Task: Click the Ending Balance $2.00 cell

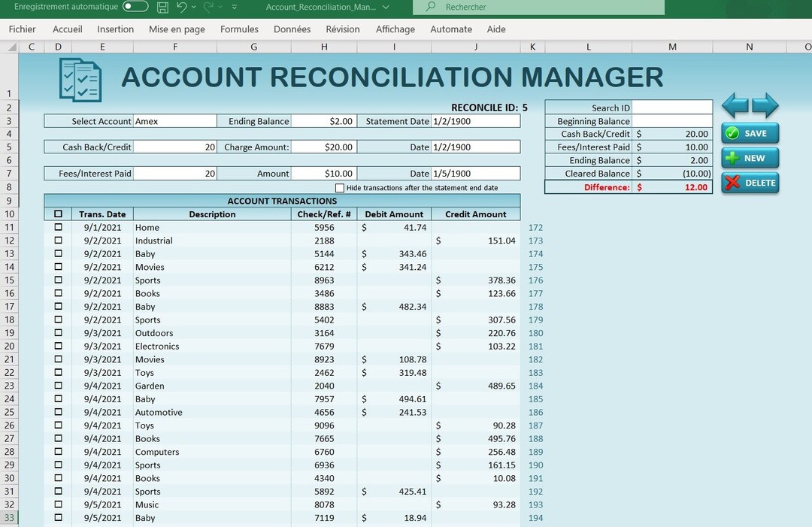Action: pyautogui.click(x=324, y=121)
